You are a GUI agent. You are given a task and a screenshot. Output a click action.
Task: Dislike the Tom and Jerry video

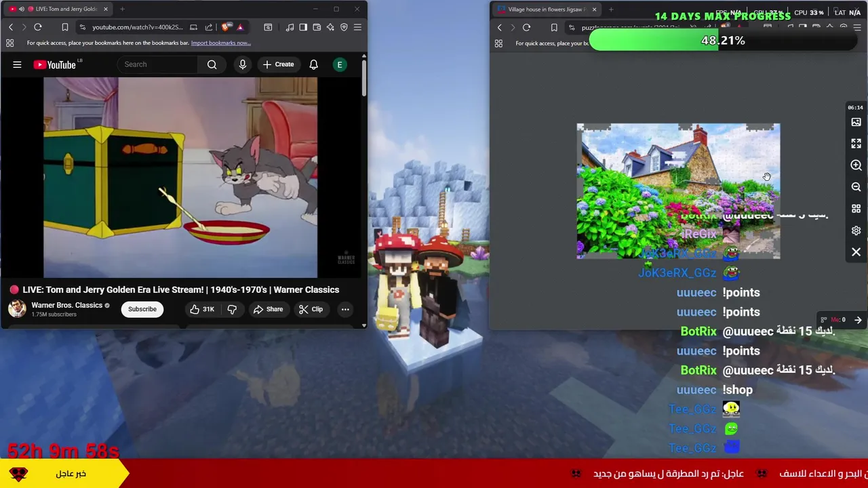(232, 309)
